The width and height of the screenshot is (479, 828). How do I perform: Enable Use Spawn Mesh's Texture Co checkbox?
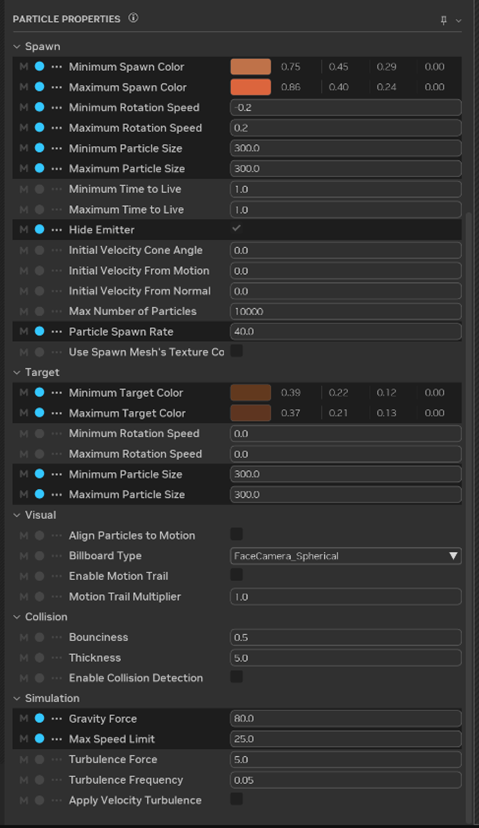point(237,351)
